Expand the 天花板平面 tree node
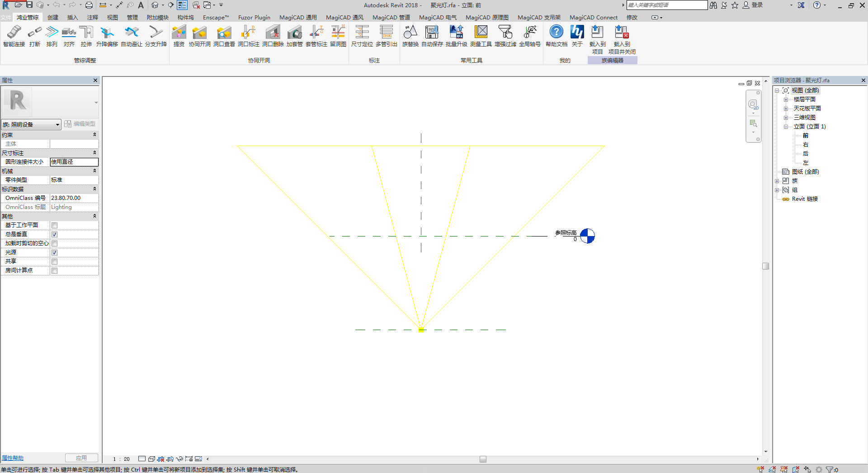The height and width of the screenshot is (473, 868). [786, 109]
